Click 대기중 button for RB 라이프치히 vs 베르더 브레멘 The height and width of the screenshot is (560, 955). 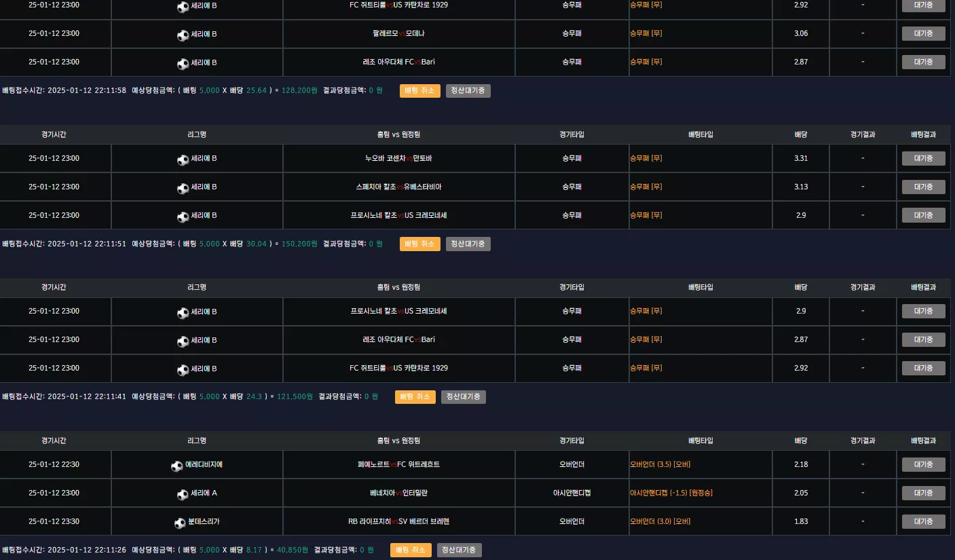pos(923,521)
